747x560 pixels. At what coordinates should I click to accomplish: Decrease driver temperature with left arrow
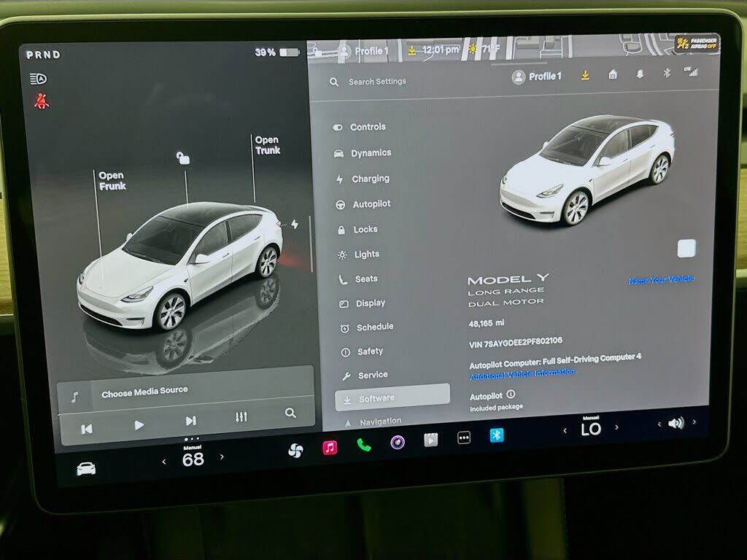point(164,461)
